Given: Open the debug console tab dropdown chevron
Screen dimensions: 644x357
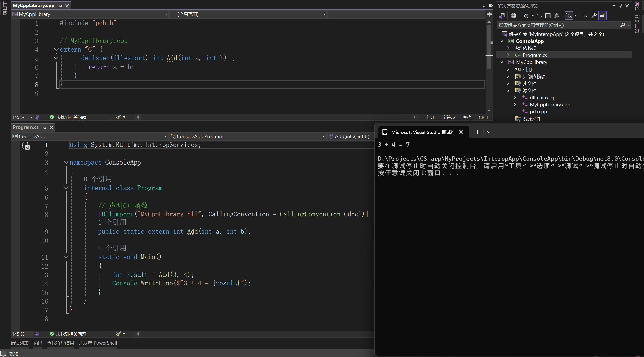Looking at the screenshot, I should click(489, 132).
